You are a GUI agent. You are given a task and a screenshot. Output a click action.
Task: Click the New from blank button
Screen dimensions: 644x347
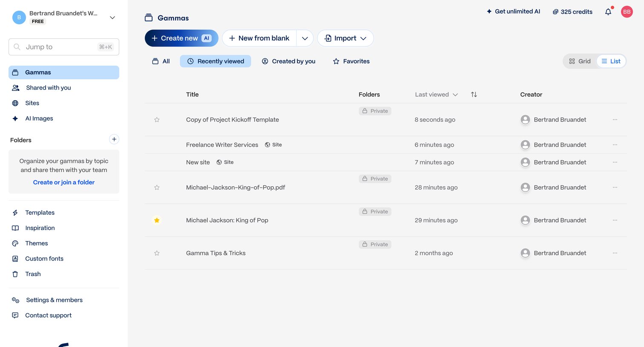pos(259,38)
